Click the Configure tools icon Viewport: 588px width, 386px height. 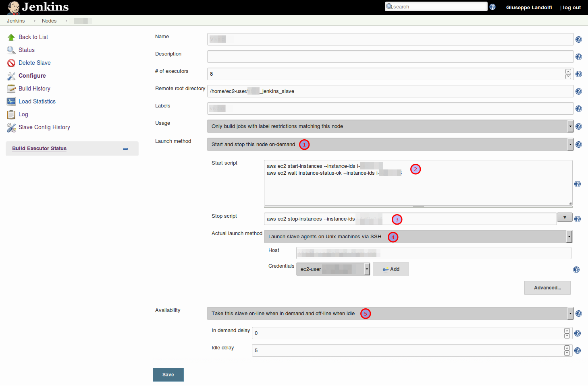11,76
